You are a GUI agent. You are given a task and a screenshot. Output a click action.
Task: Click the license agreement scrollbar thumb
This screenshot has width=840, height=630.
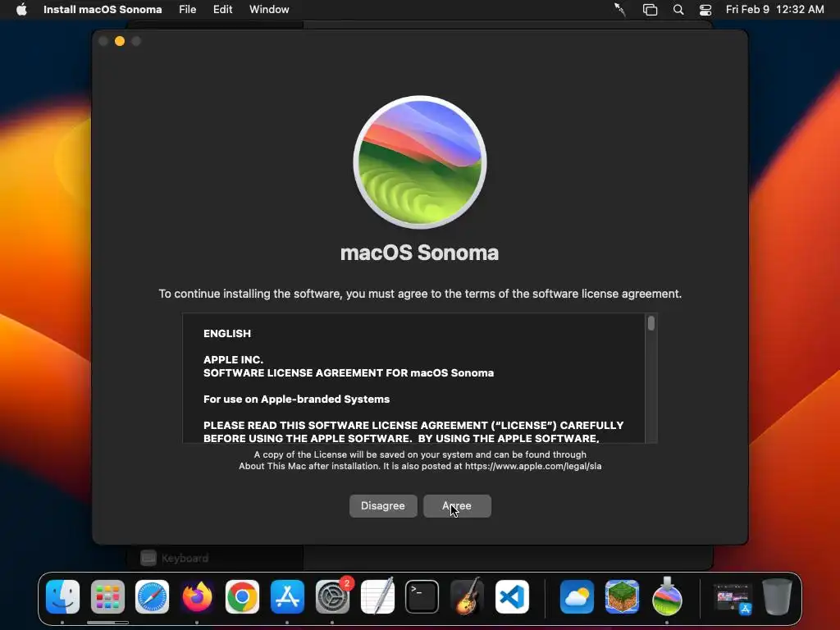[651, 323]
